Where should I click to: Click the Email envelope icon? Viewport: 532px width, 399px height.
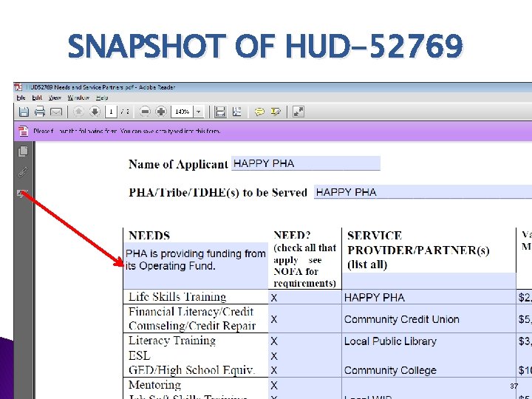(56, 112)
